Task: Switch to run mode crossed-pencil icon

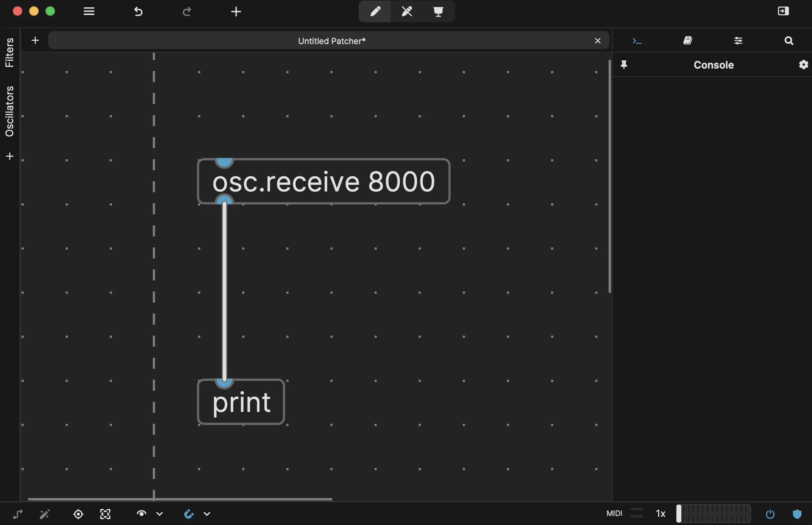Action: (x=407, y=11)
